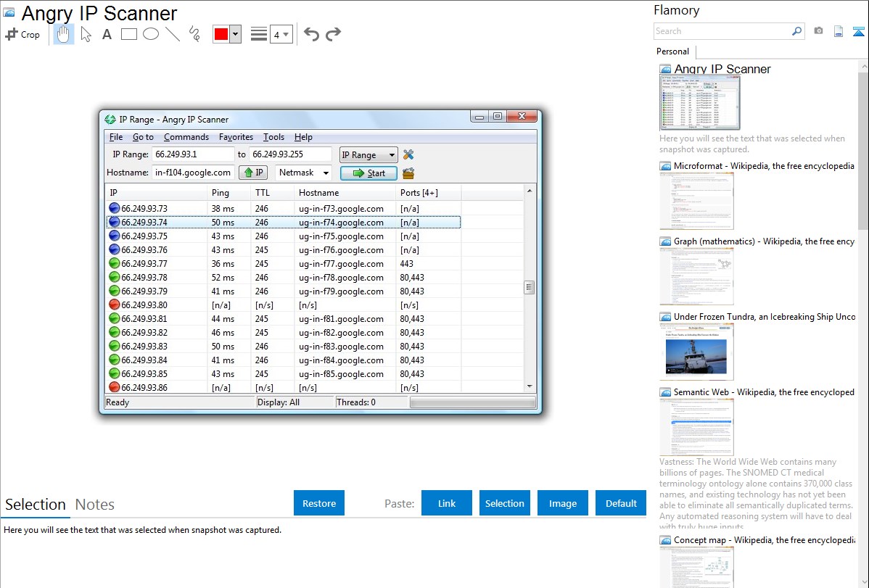The image size is (869, 588).
Task: Click the green status icon for 66.249.93.85
Action: (x=114, y=373)
